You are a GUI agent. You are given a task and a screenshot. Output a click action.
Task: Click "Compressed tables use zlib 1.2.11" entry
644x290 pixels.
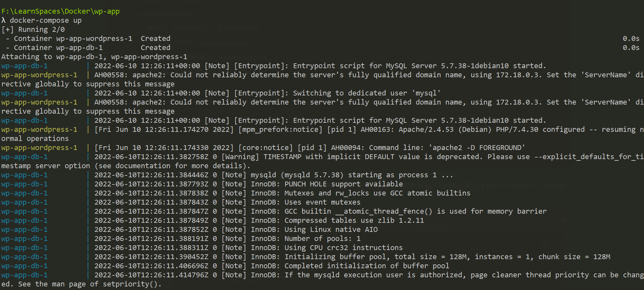[x=354, y=221]
